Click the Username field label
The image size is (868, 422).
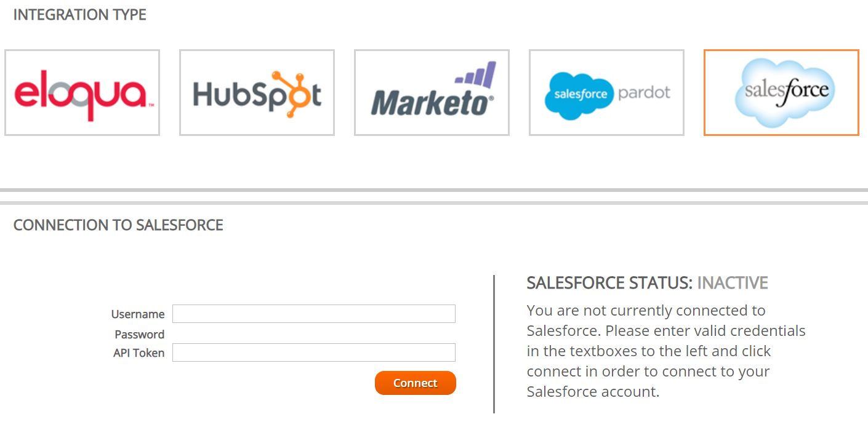138,314
